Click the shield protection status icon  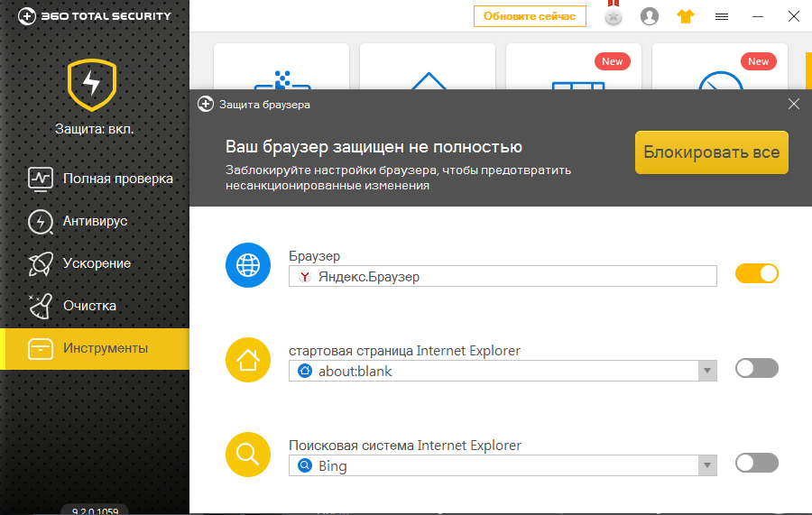tap(92, 84)
